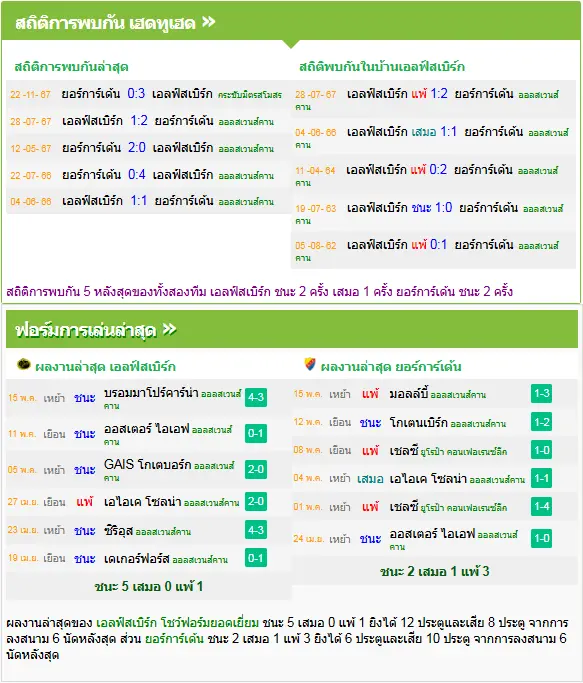This screenshot has height=683, width=583.
Task: Click the ยูโรป้า คอนเฟอเรนซ์ลีก label dated 01 พ.ค.
Action: [x=464, y=508]
